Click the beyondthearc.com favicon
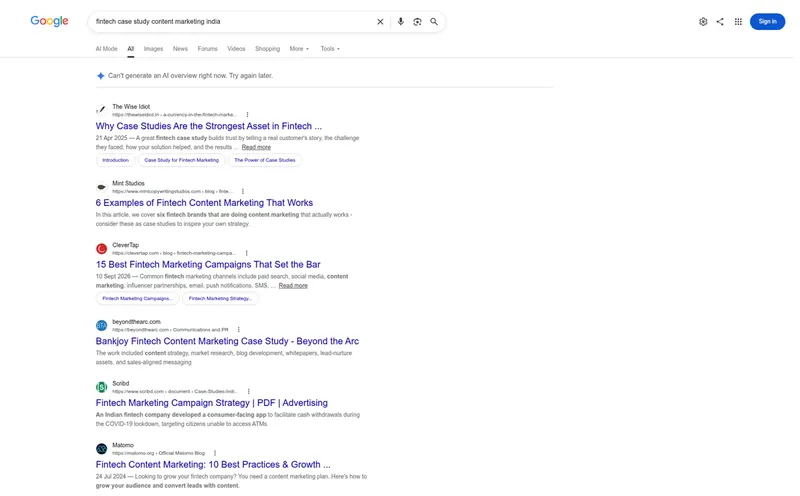The image size is (800, 496). click(102, 325)
